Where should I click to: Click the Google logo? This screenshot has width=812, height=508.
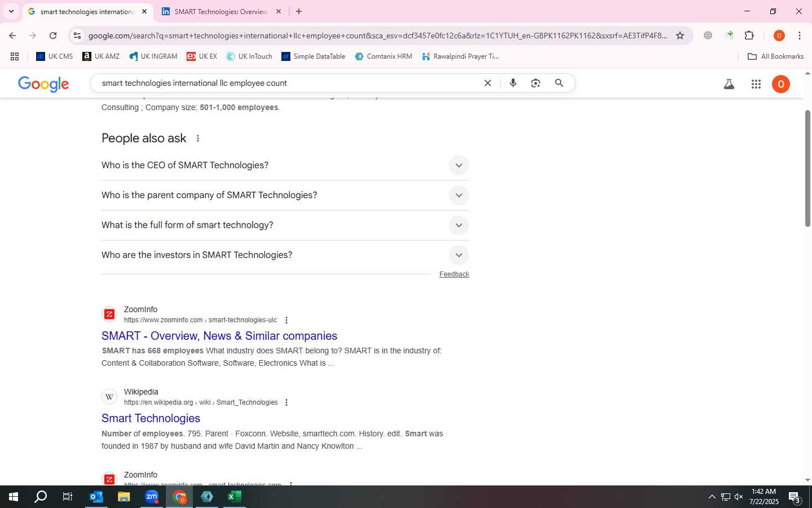click(43, 84)
